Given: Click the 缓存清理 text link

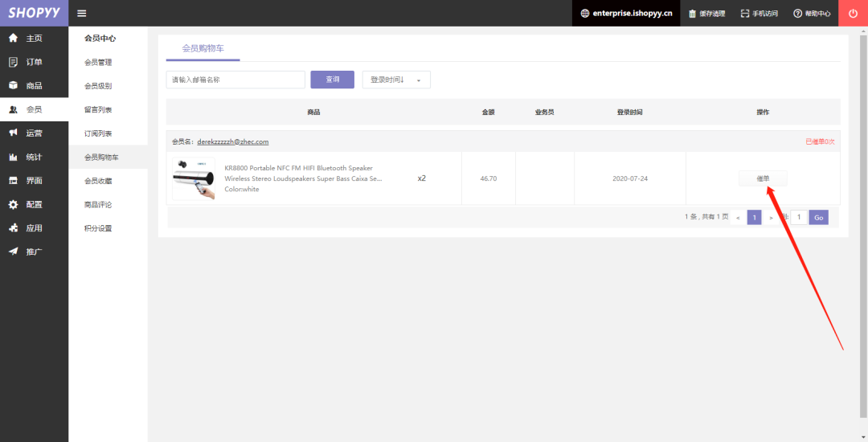Looking at the screenshot, I should (x=711, y=14).
